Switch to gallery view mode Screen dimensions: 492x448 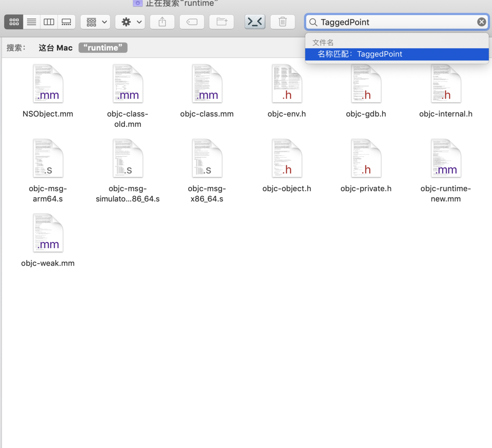point(66,22)
